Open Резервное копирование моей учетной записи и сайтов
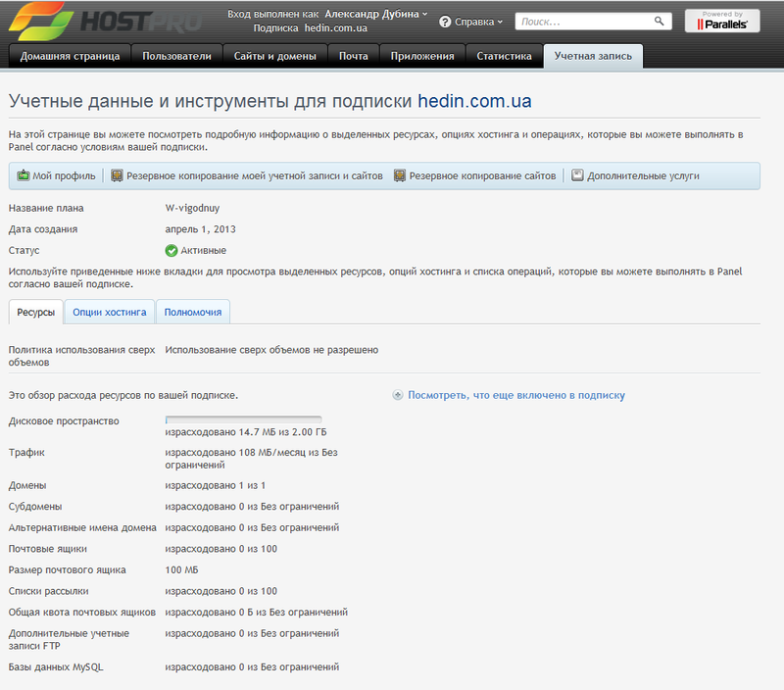The width and height of the screenshot is (784, 690). [x=255, y=176]
